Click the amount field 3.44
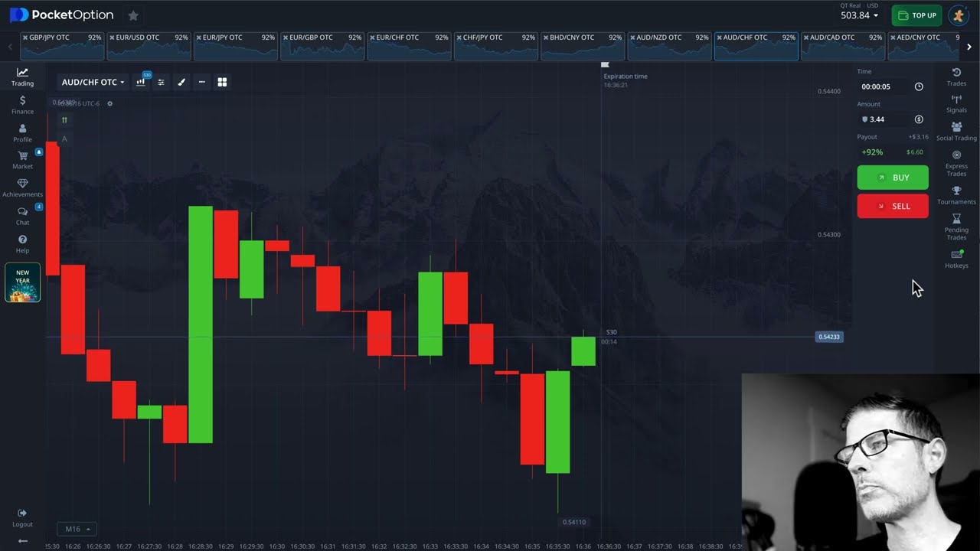 point(883,119)
